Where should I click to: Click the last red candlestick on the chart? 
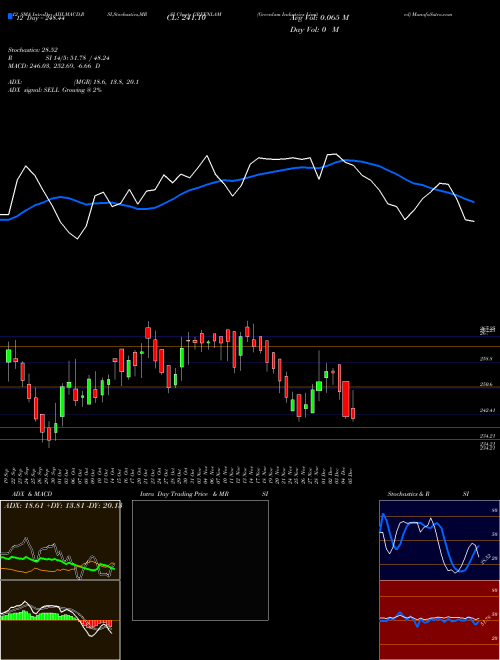pos(353,412)
